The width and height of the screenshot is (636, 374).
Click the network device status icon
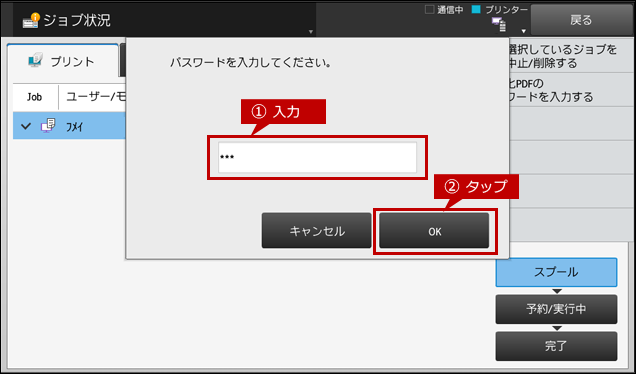coord(499,24)
